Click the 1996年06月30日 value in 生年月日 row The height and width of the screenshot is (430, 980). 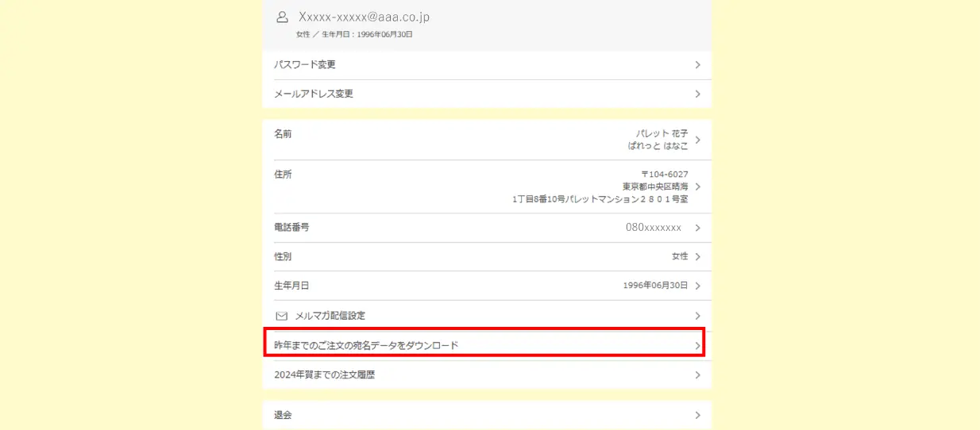click(x=655, y=286)
